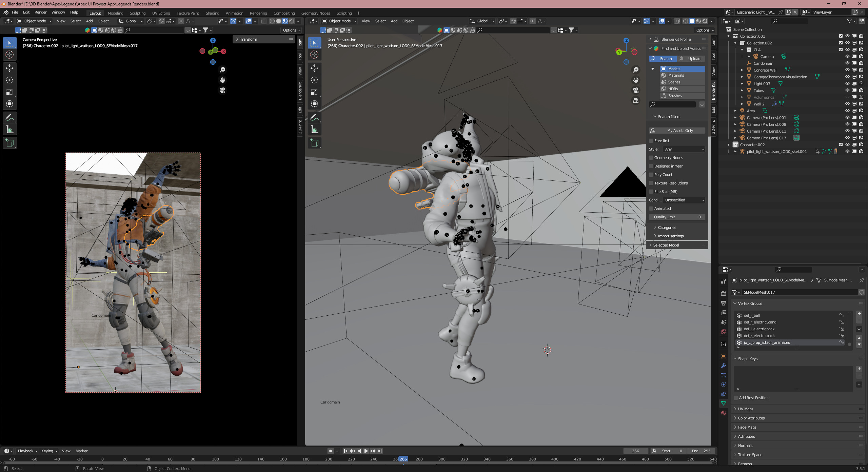Open the Condition dropdown set to Unspecified
The width and height of the screenshot is (868, 472).
(684, 200)
